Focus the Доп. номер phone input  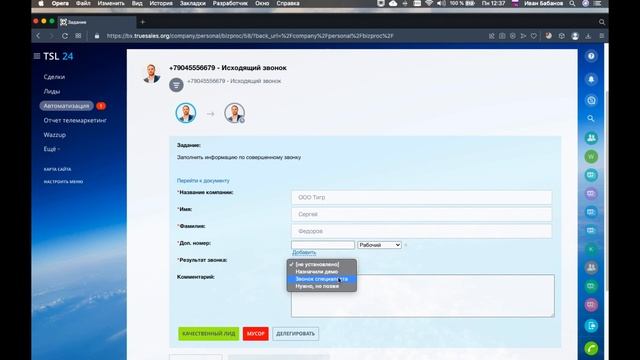(323, 245)
